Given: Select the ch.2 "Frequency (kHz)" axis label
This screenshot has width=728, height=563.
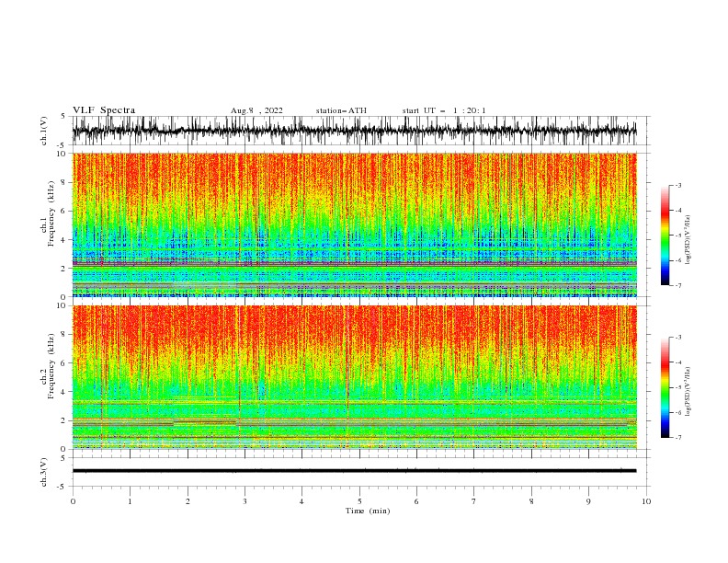Looking at the screenshot, I should (51, 366).
